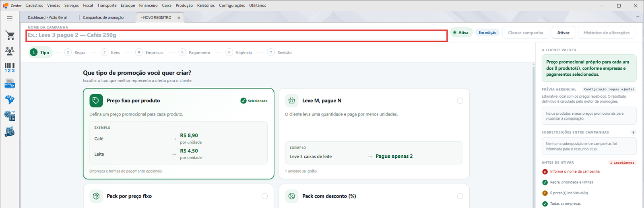The image size is (644, 208).
Task: Open the calculator coin sidebar icon
Action: point(10,116)
